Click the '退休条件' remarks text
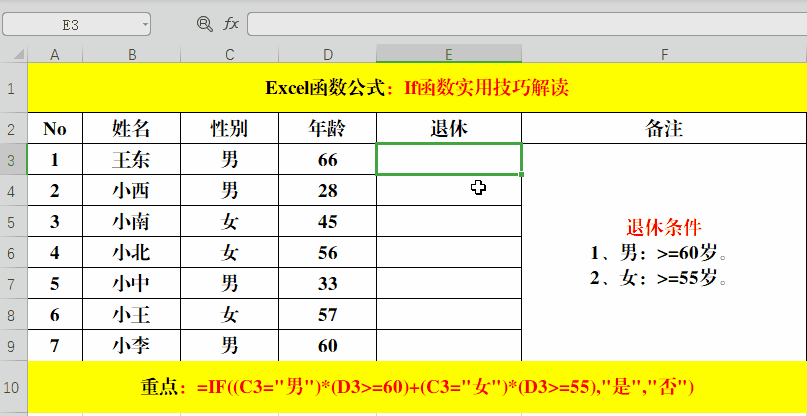807x416 pixels. pos(664,227)
